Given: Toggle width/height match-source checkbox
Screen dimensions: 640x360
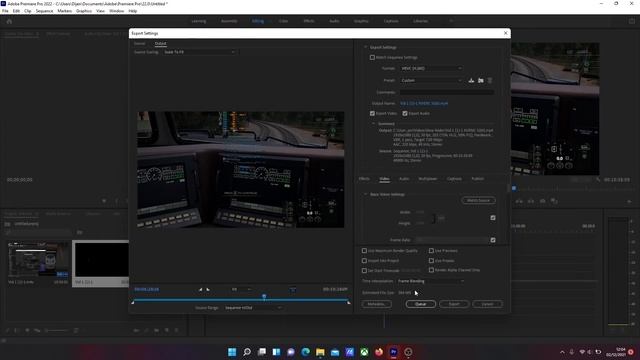Looking at the screenshot, I should (x=493, y=218).
